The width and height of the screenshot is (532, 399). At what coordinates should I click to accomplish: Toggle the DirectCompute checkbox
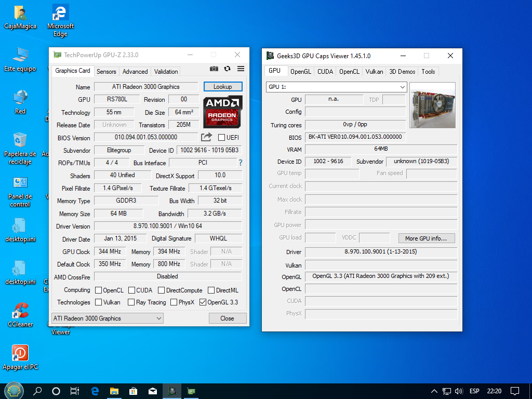(x=161, y=290)
